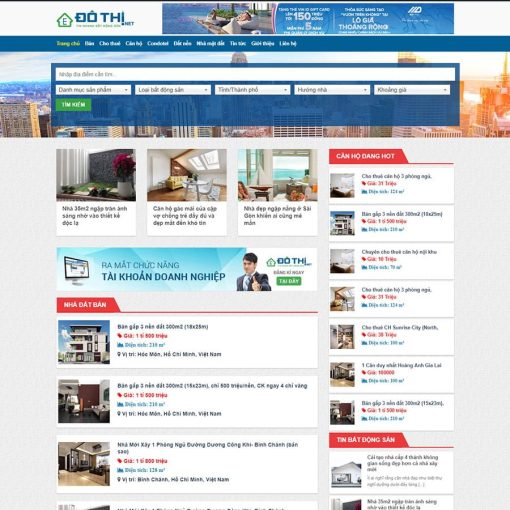Click the Chuyên cho thuê căn hộ nội khu thumbnail
The image size is (510, 510).
click(342, 261)
